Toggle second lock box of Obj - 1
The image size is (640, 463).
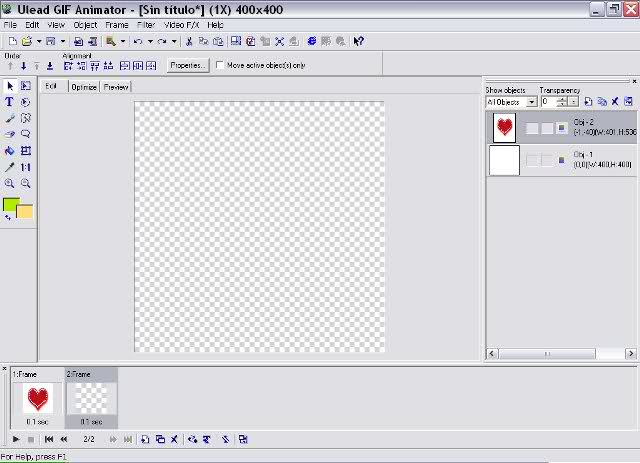coord(547,160)
